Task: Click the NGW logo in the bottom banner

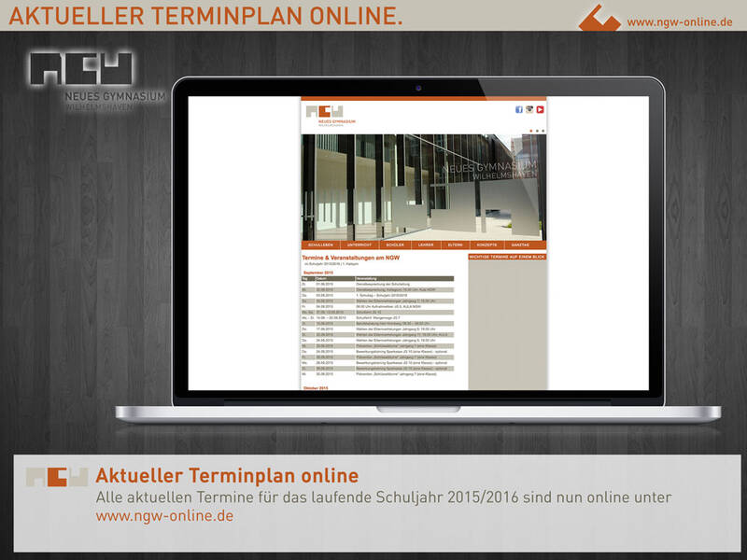Action: 56,476
